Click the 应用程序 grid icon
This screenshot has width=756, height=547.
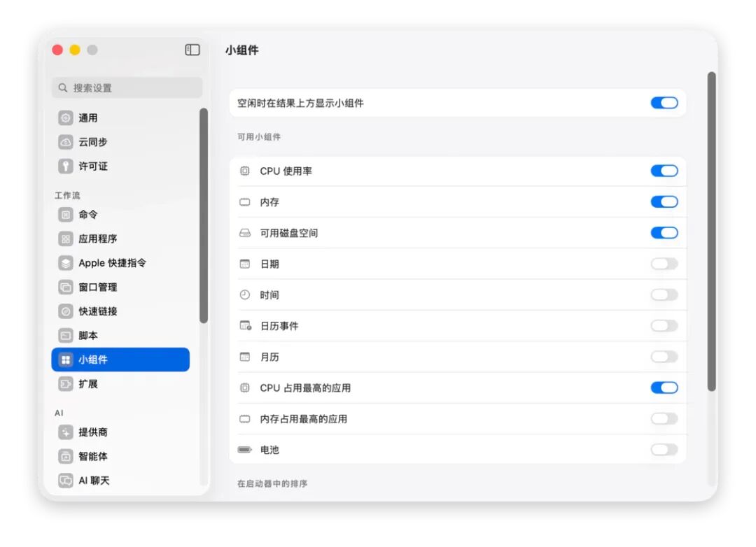pyautogui.click(x=66, y=239)
